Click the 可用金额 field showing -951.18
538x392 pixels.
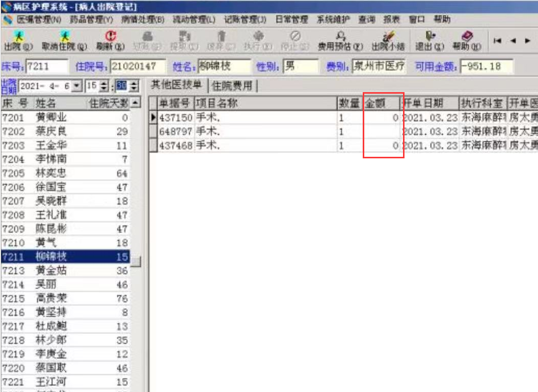point(486,66)
